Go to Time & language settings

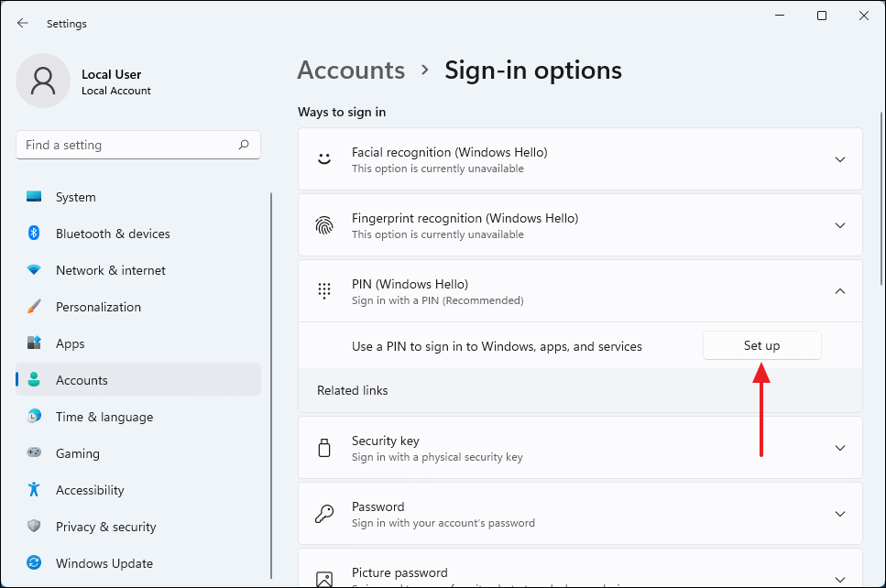(x=104, y=417)
